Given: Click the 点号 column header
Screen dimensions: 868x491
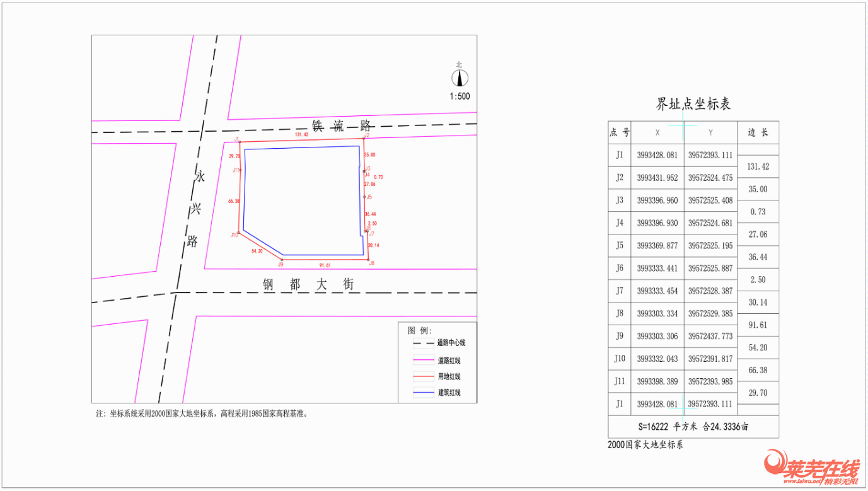Looking at the screenshot, I should point(620,132).
